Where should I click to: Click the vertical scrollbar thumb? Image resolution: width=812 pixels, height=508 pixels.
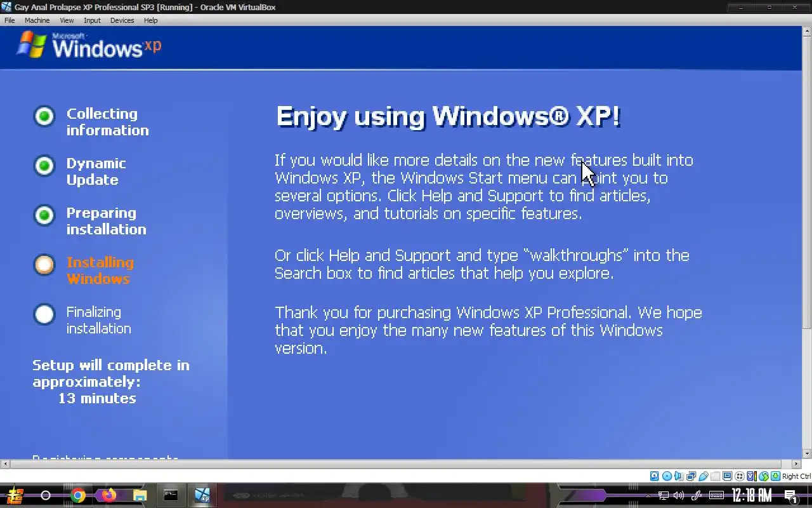(807, 182)
